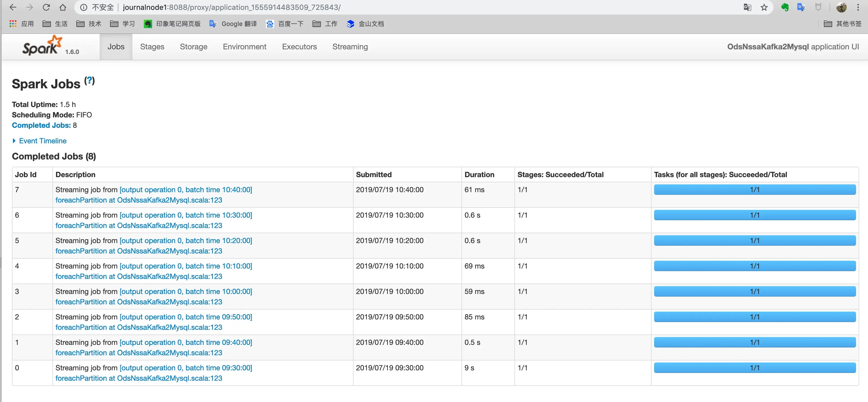This screenshot has width=868, height=402.
Task: Click the translate page icon in address bar
Action: [x=747, y=7]
